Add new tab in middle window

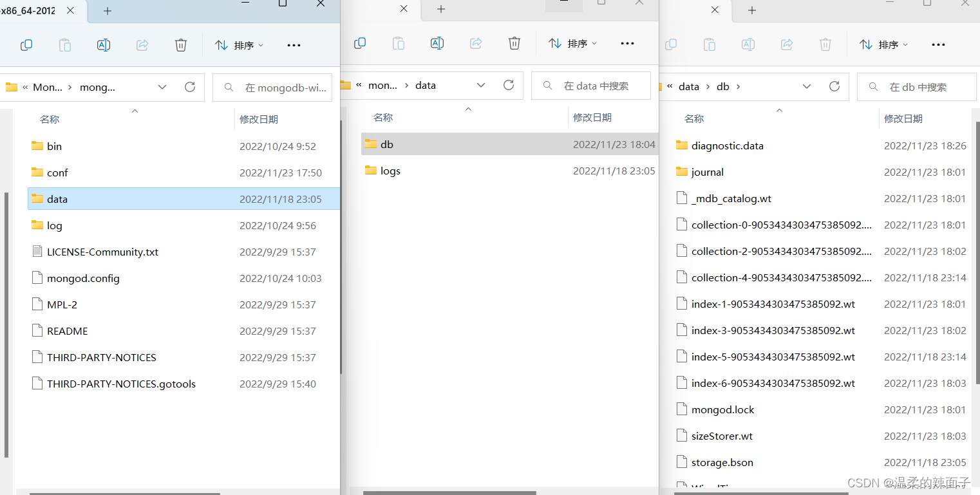click(x=441, y=9)
